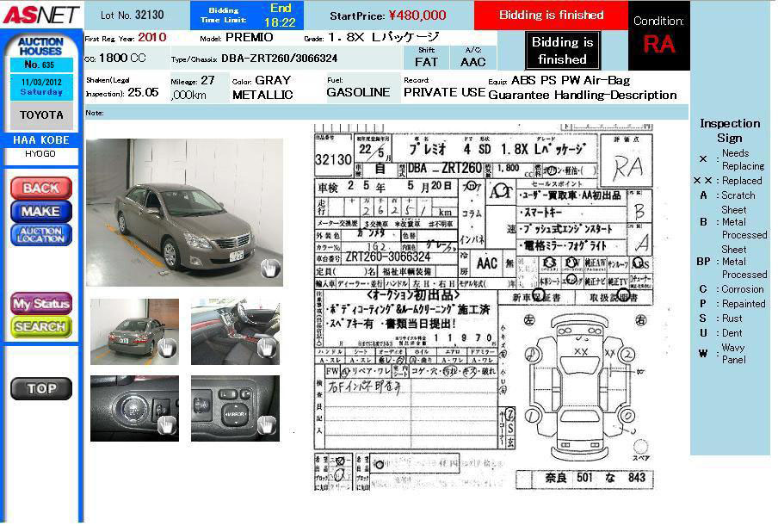Click the hand icon on the start-button thumbnail

(165, 424)
